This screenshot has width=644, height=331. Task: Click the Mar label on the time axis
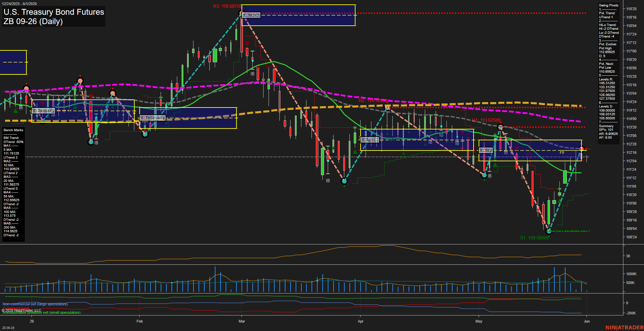(242, 321)
